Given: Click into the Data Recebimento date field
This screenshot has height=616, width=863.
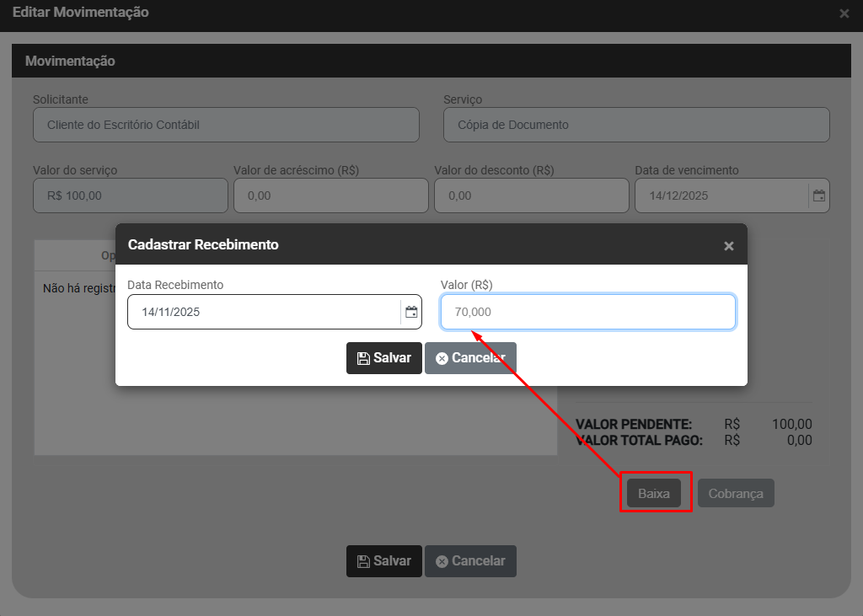Looking at the screenshot, I should point(263,312).
